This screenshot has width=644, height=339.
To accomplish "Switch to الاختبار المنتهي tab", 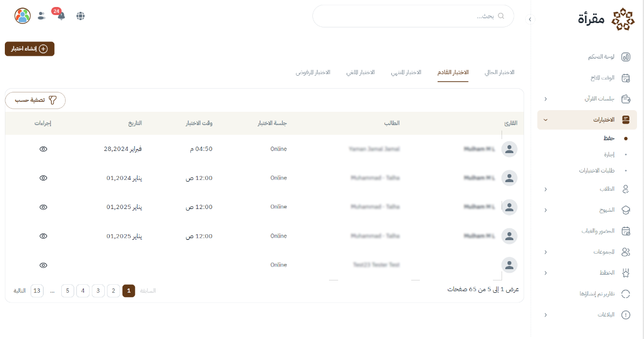I will pos(406,73).
